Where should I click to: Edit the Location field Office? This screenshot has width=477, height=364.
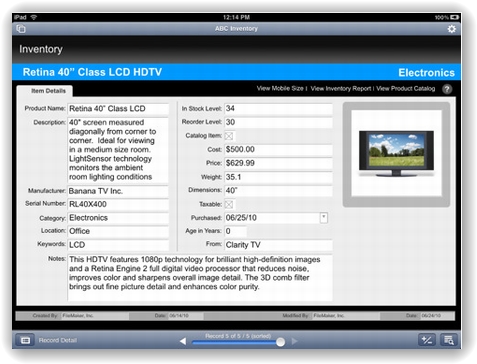[x=118, y=231]
